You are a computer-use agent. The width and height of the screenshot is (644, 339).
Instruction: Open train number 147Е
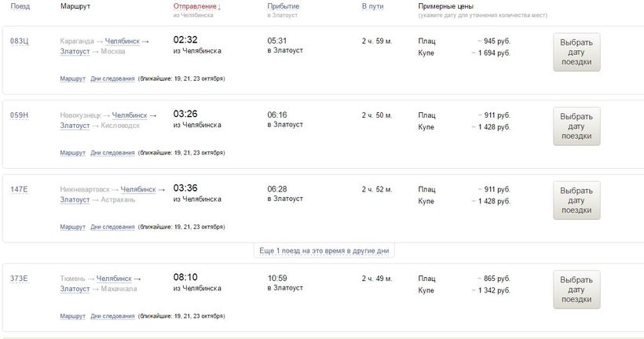coord(20,189)
